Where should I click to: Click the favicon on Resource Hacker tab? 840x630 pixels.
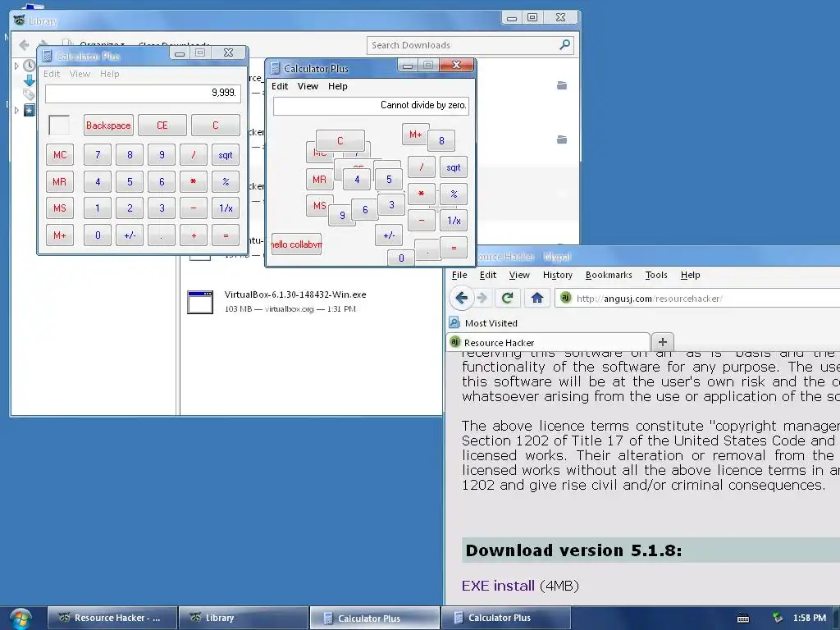[454, 342]
